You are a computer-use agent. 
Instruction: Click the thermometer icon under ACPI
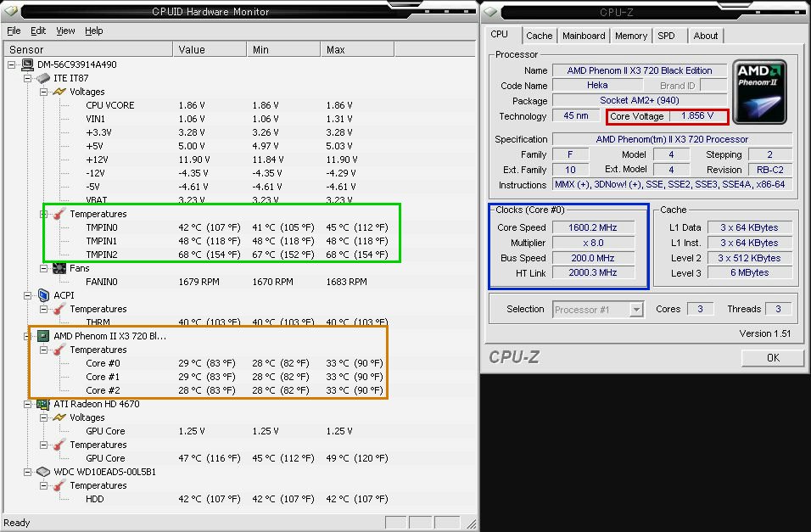pos(59,309)
